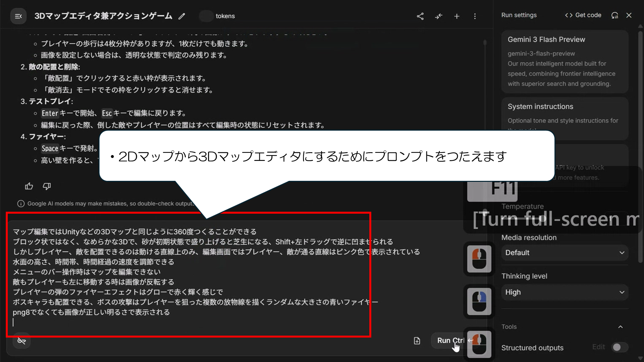Reset run settings to default icon
Viewport: 644px width, 362px height.
pos(615,15)
